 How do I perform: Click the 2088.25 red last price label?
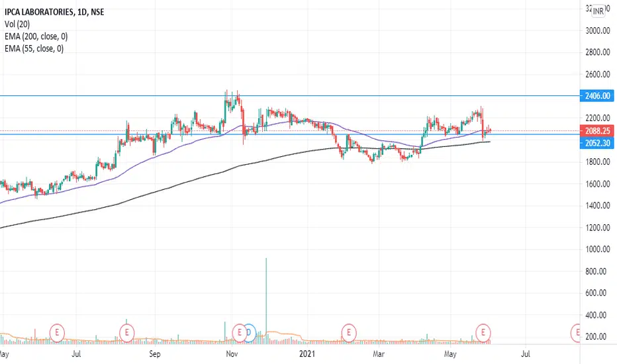click(597, 130)
